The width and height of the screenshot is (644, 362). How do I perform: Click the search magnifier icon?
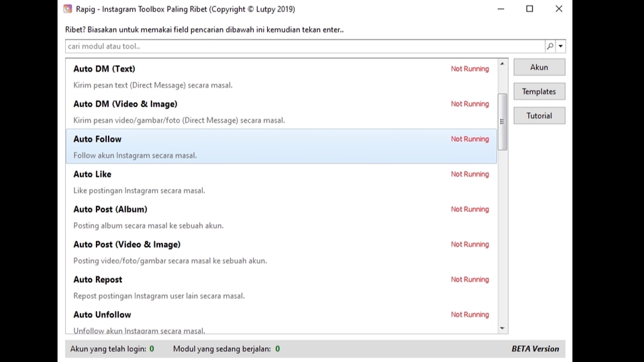click(x=550, y=46)
